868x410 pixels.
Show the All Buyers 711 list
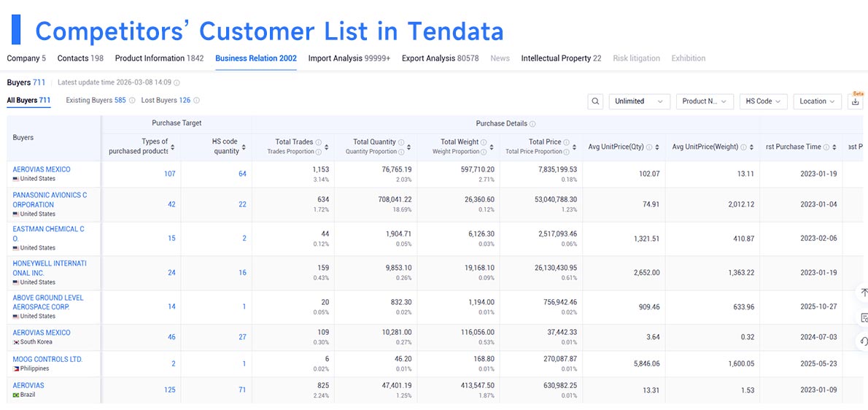(28, 101)
